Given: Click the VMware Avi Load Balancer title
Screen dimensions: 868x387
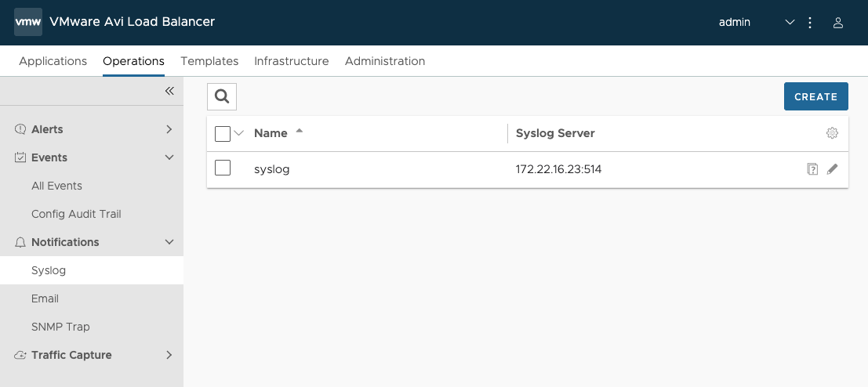Looking at the screenshot, I should pyautogui.click(x=132, y=22).
